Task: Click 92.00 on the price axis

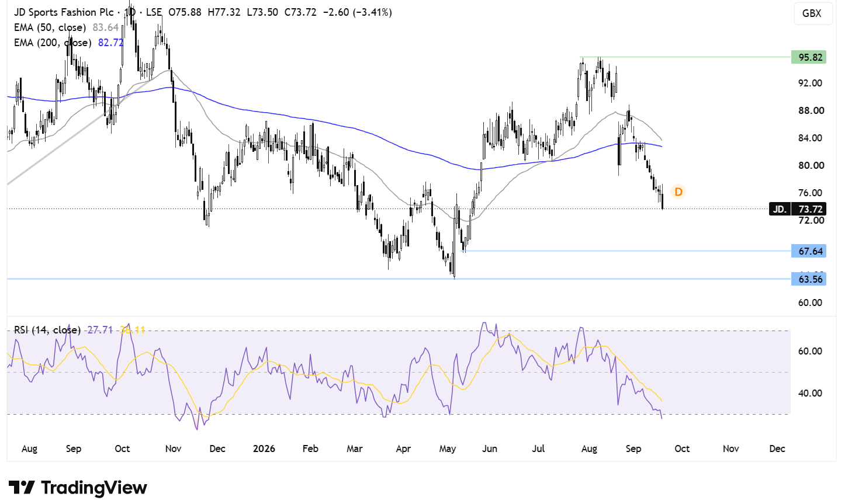Action: (811, 83)
